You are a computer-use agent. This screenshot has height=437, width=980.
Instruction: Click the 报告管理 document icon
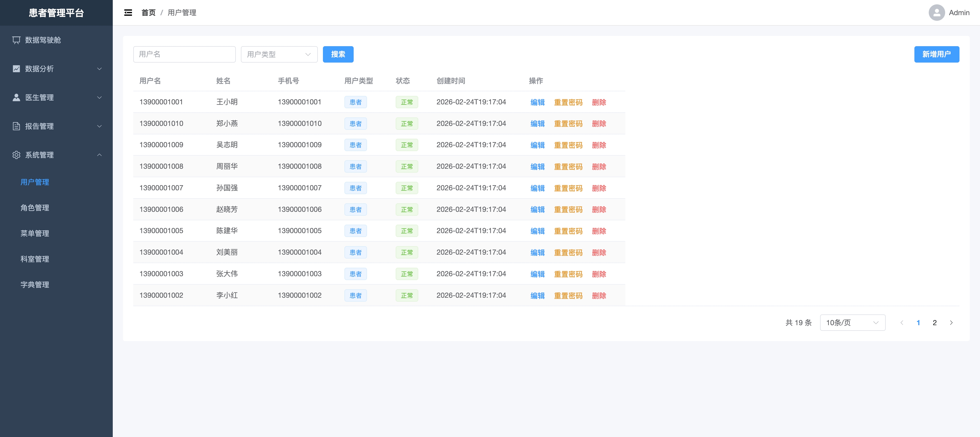[x=16, y=126]
